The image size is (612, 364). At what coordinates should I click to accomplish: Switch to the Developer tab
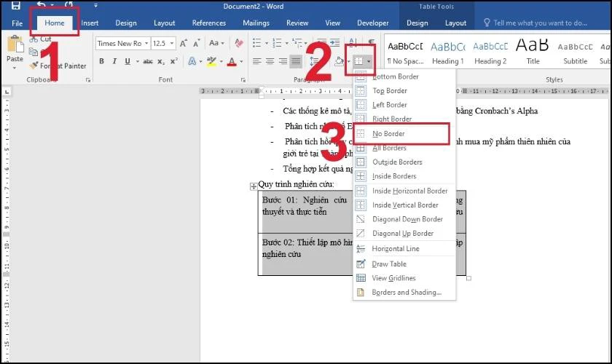[373, 23]
